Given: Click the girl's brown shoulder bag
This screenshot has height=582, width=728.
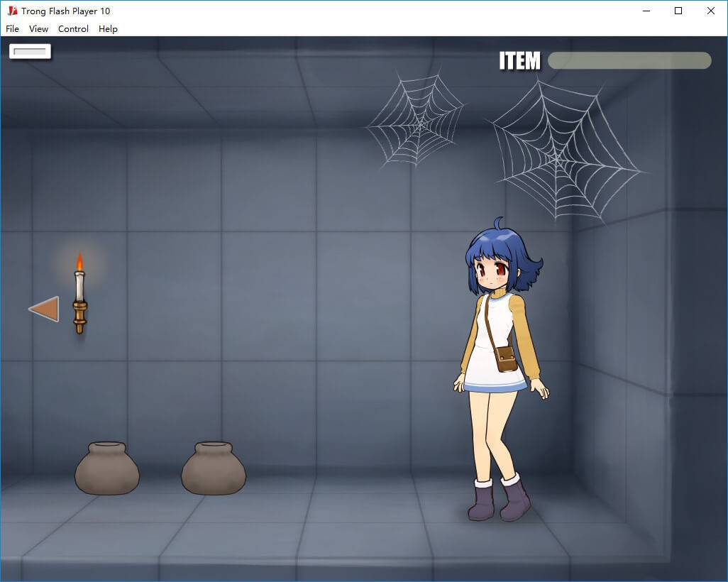Looking at the screenshot, I should (506, 358).
